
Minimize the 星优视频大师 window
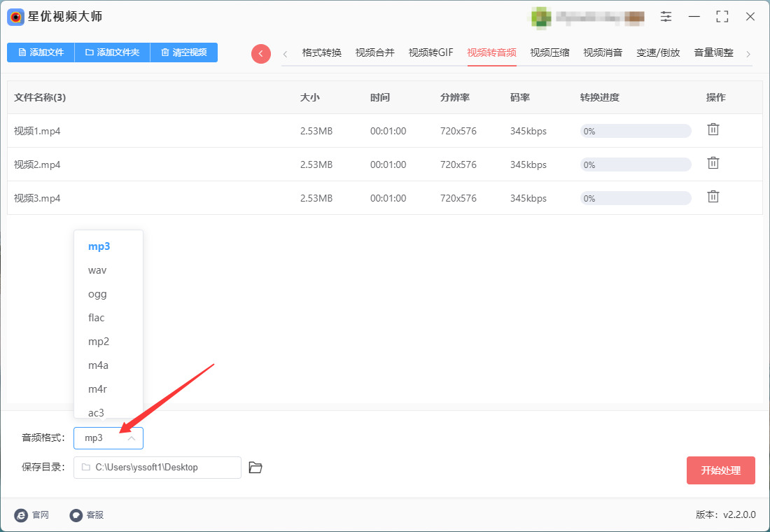(694, 16)
